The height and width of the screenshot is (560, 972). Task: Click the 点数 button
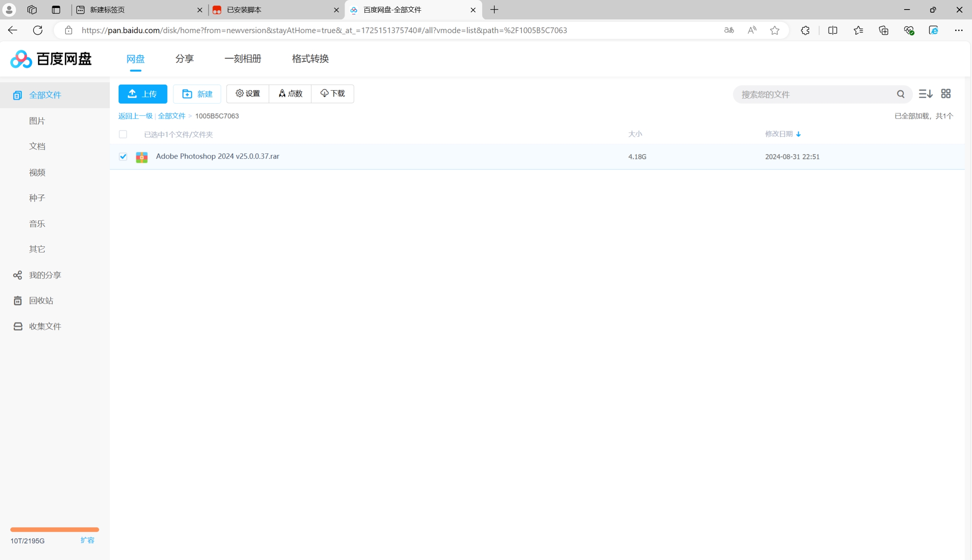click(x=290, y=93)
